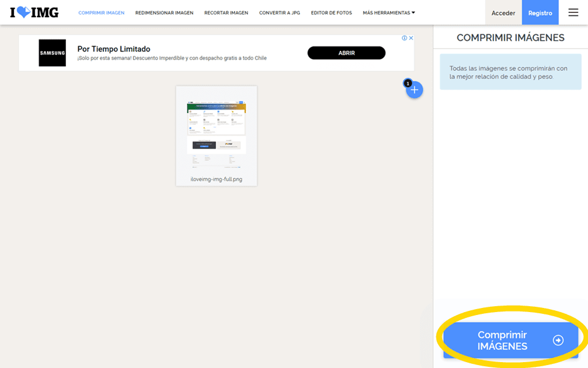Click the blue Registro button

click(540, 13)
